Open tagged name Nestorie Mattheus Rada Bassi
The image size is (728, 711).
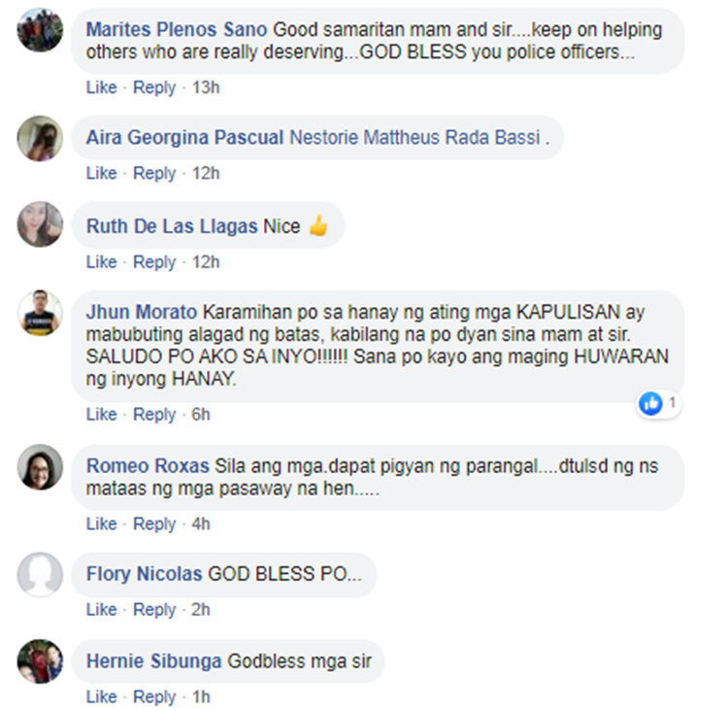tap(414, 138)
